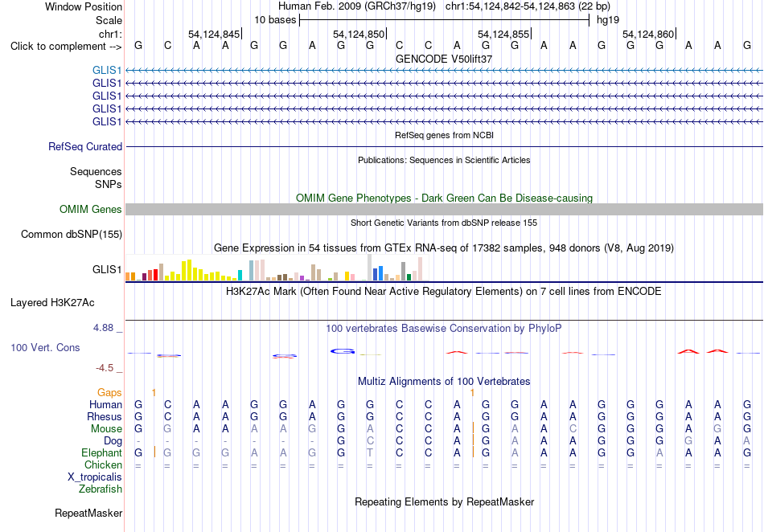The image size is (764, 532).
Task: Click the RepeatMasker track label
Action: [x=88, y=513]
